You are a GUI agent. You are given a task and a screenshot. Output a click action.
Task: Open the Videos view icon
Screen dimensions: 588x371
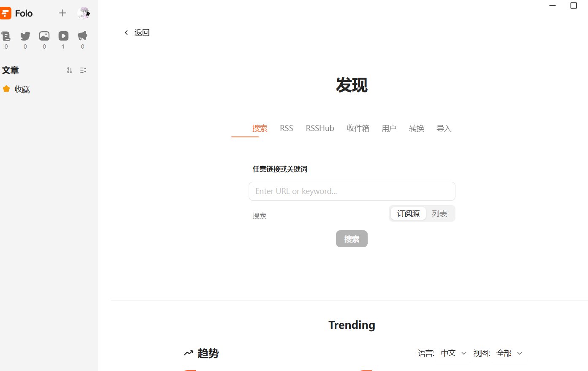point(63,36)
